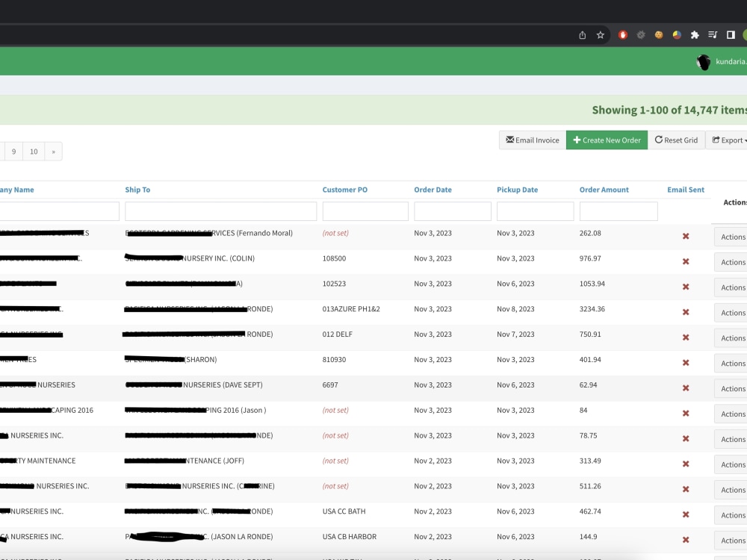Open the browser extensions puzzle icon
The image size is (747, 560).
(x=693, y=34)
